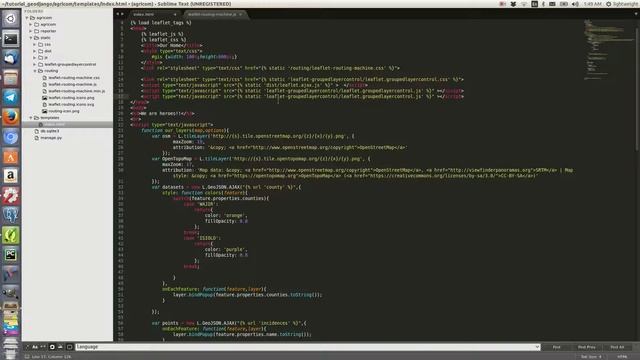Toggle wrap search option
The height and width of the screenshot is (360, 640).
point(52,347)
